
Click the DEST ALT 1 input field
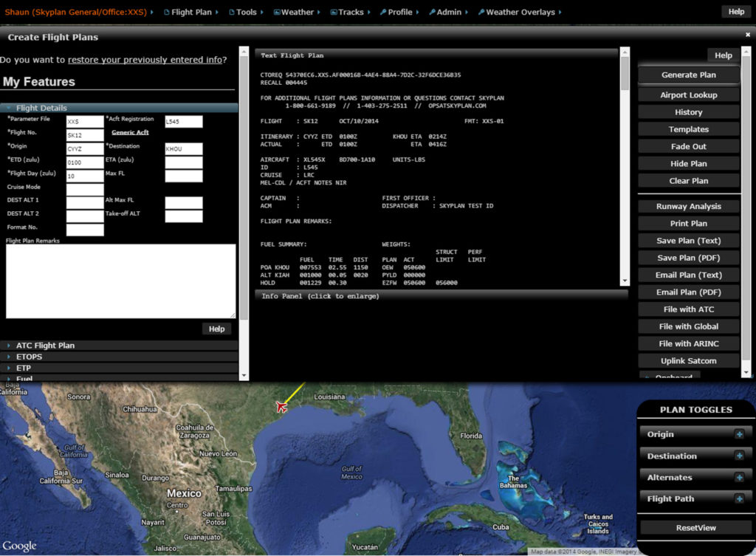(x=85, y=202)
